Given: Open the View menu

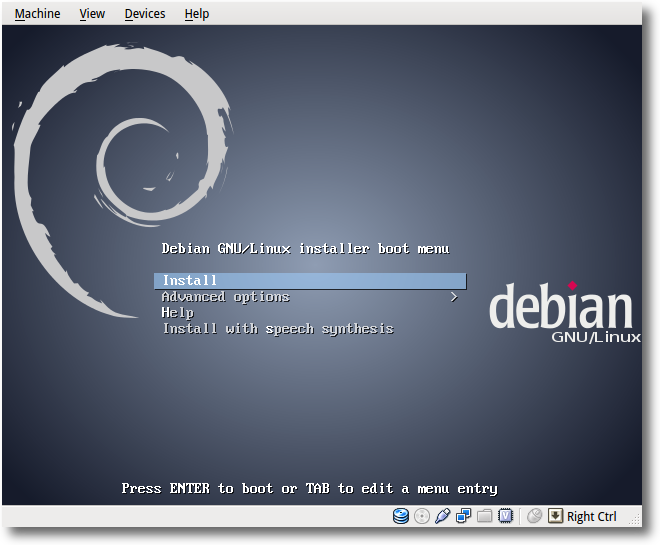Looking at the screenshot, I should (92, 14).
